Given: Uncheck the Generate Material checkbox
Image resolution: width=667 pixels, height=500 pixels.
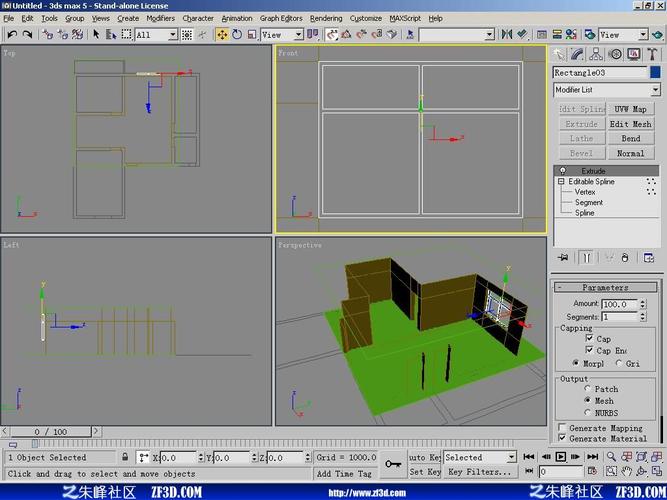Looking at the screenshot, I should coord(562,438).
